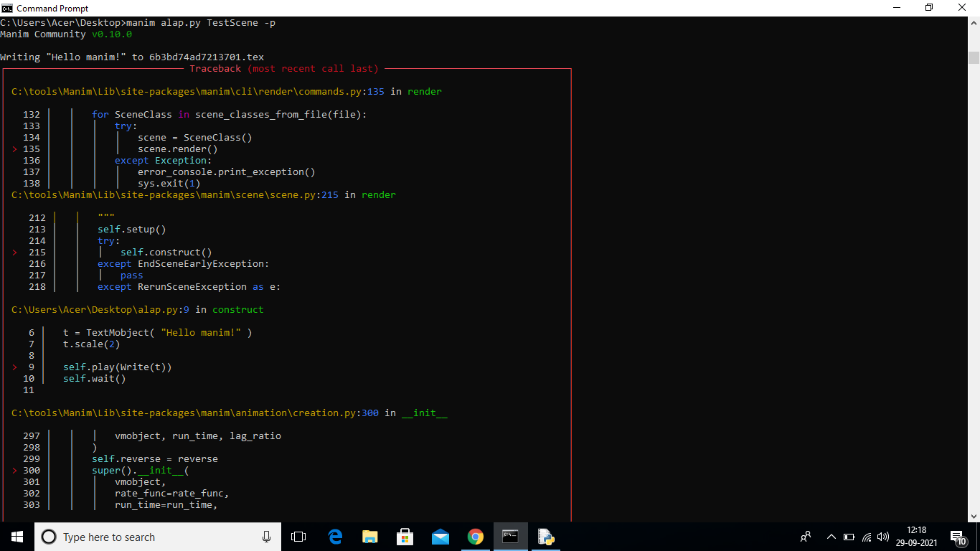
Task: Check the battery level indicator
Action: point(848,537)
